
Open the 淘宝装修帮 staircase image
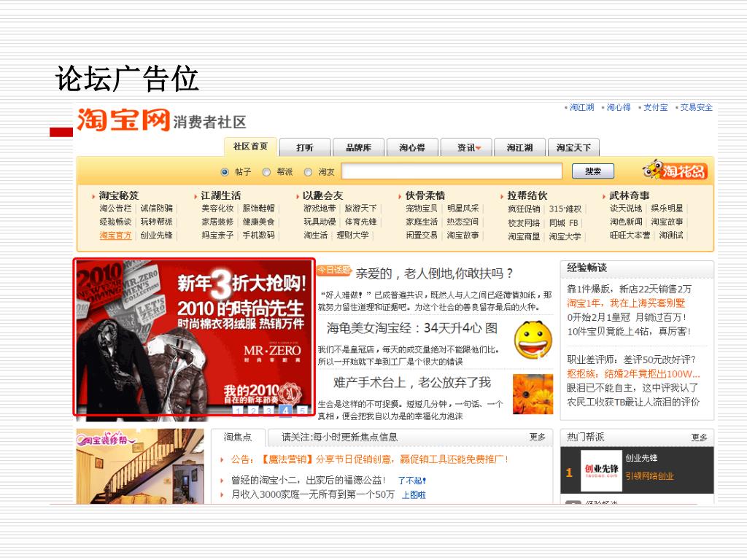click(x=140, y=466)
